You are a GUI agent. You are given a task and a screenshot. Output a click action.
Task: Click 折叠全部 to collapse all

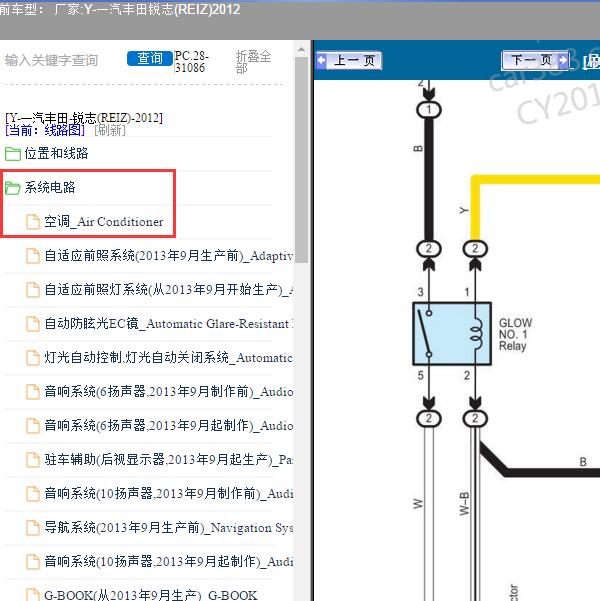pyautogui.click(x=253, y=62)
